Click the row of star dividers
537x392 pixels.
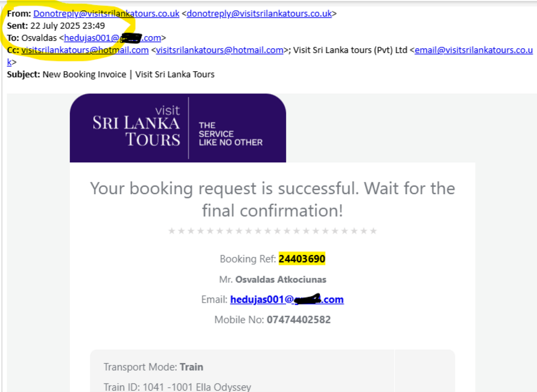[272, 231]
